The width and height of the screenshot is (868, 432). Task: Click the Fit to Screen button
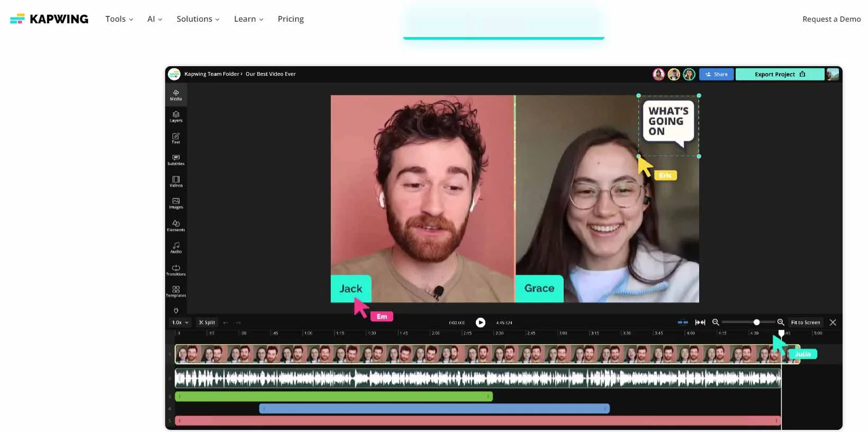pos(805,322)
